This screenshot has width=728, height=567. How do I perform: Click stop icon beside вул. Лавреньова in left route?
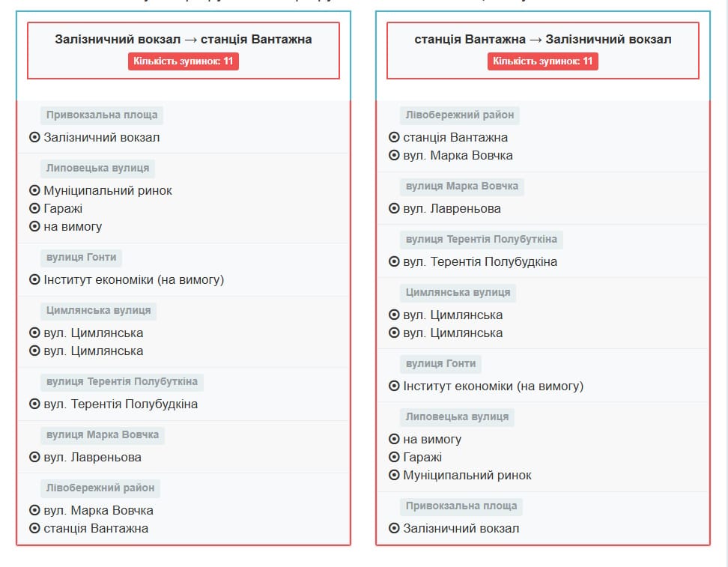[x=34, y=457]
